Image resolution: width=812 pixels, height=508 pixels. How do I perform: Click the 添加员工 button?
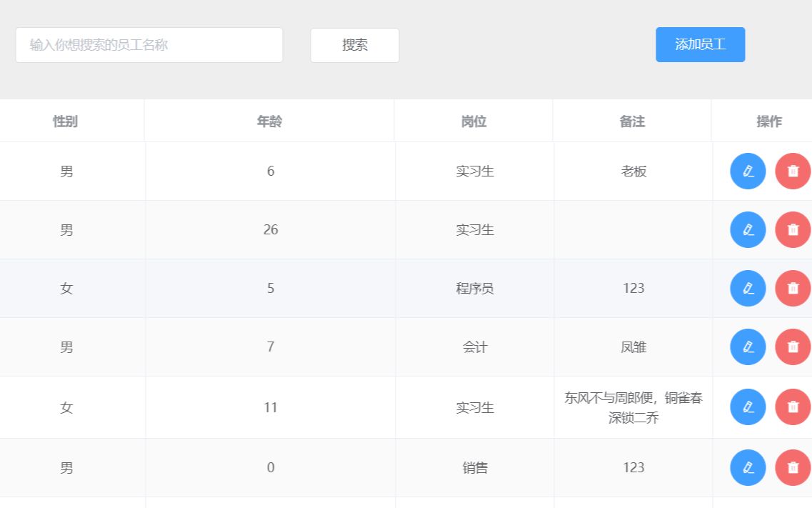click(700, 44)
